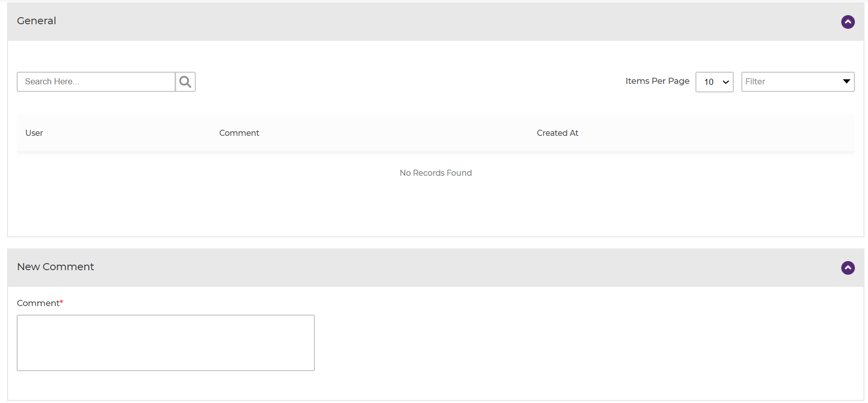
Task: Collapse the General section
Action: coord(848,22)
